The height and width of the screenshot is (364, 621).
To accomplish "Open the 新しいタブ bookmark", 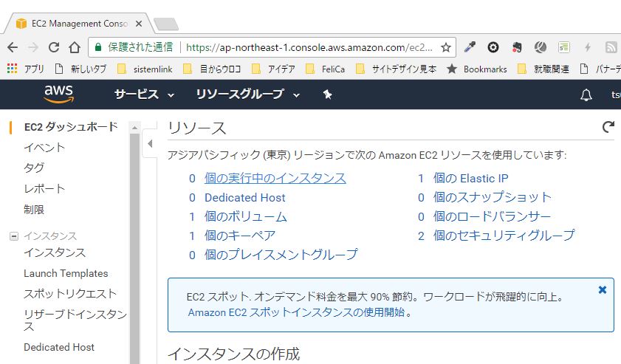I will point(80,69).
